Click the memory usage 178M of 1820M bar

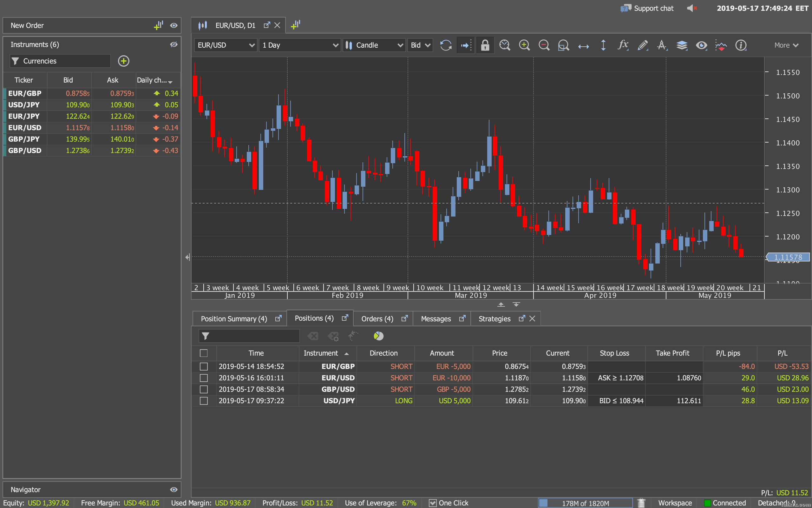click(585, 503)
